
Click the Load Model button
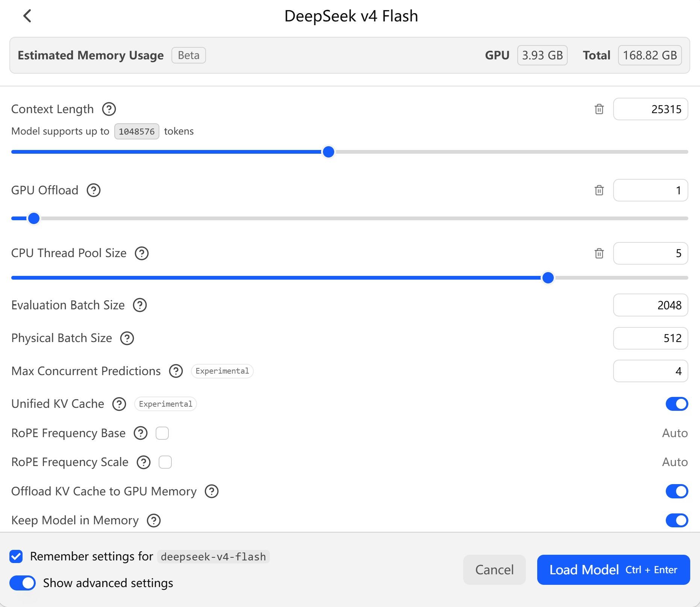coord(614,570)
